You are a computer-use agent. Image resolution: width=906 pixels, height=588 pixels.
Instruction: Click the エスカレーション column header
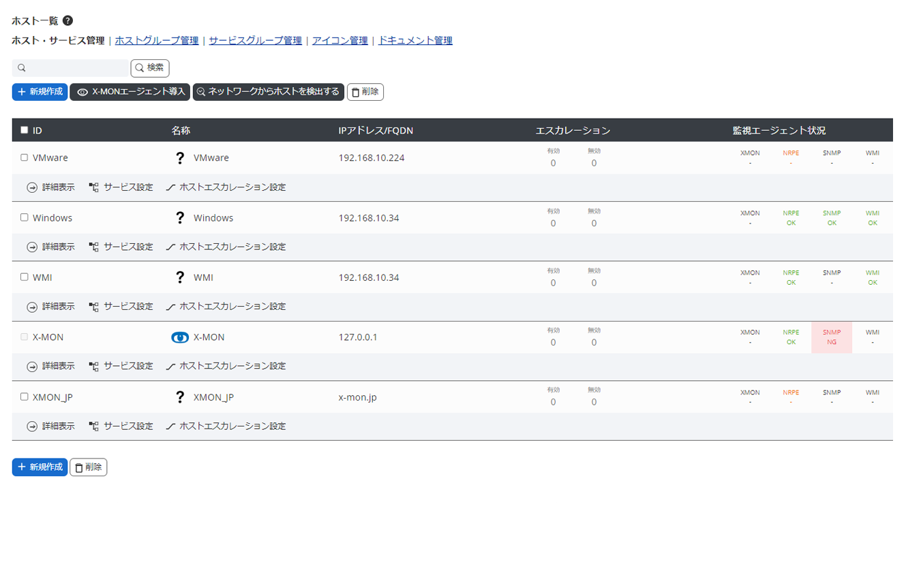(573, 130)
